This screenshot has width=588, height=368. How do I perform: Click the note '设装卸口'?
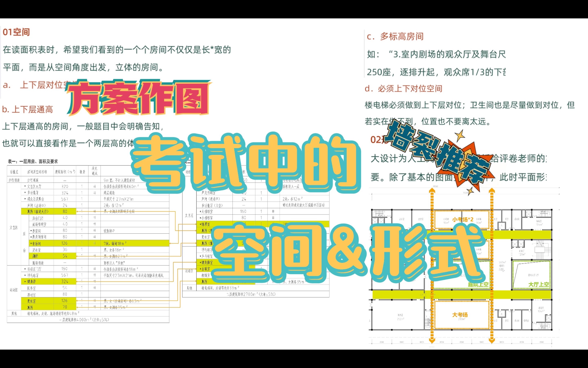point(109,231)
